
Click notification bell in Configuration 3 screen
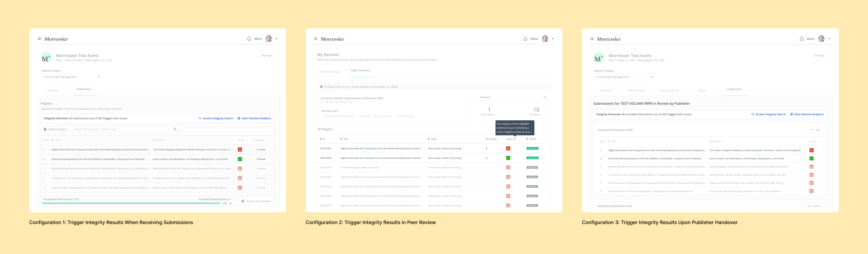802,39
